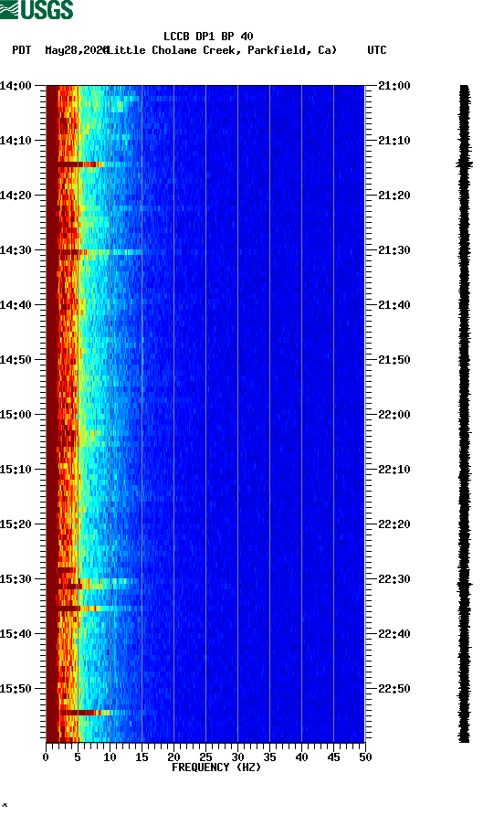Click the 50 Hz frequency axis label
Screen dimensions: 504x815
(365, 757)
